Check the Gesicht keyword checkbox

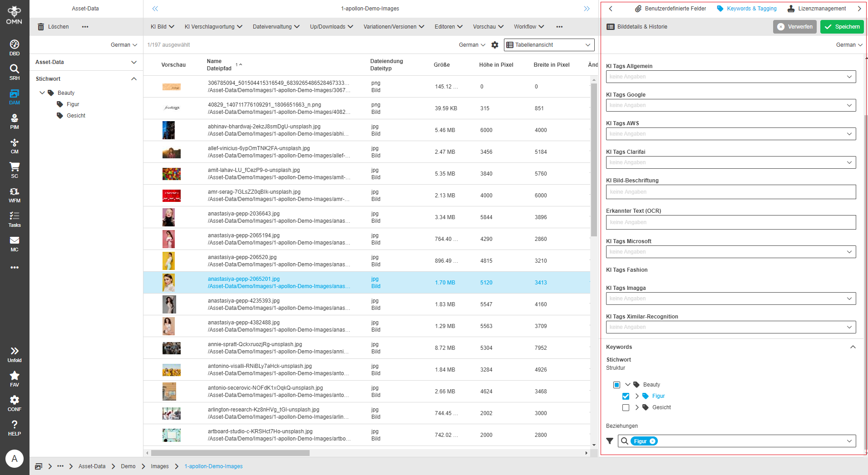(626, 407)
